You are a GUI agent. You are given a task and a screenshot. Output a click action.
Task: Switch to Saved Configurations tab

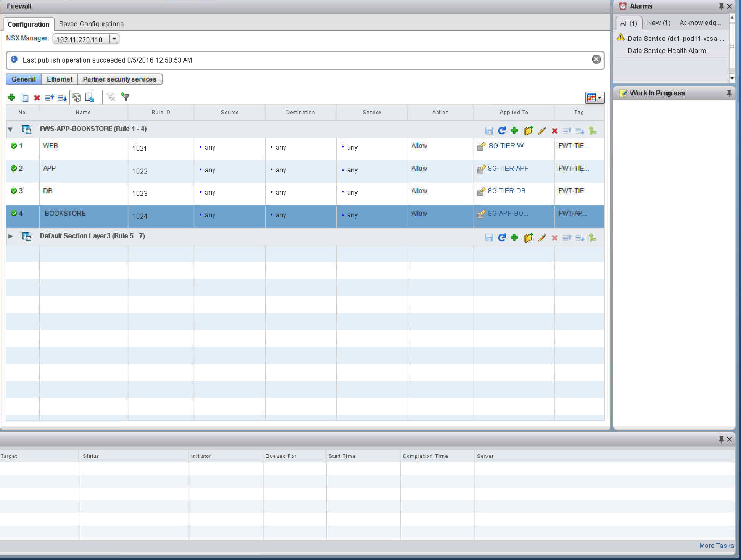[91, 24]
